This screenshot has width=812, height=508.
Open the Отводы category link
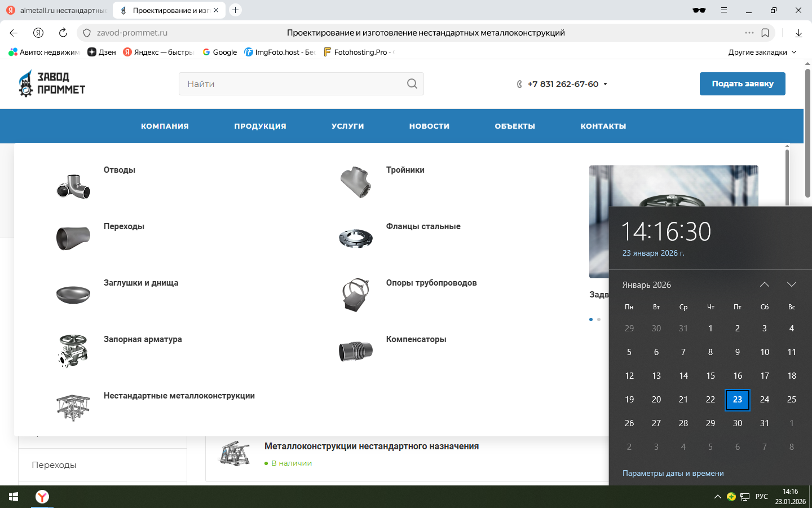click(120, 170)
